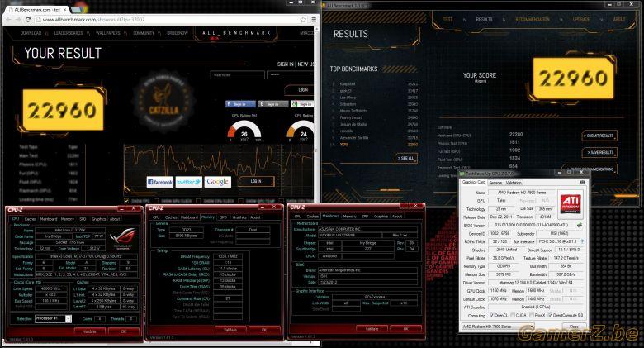
Task: Switch to Validation tab in GPU-Z
Action: tap(514, 182)
